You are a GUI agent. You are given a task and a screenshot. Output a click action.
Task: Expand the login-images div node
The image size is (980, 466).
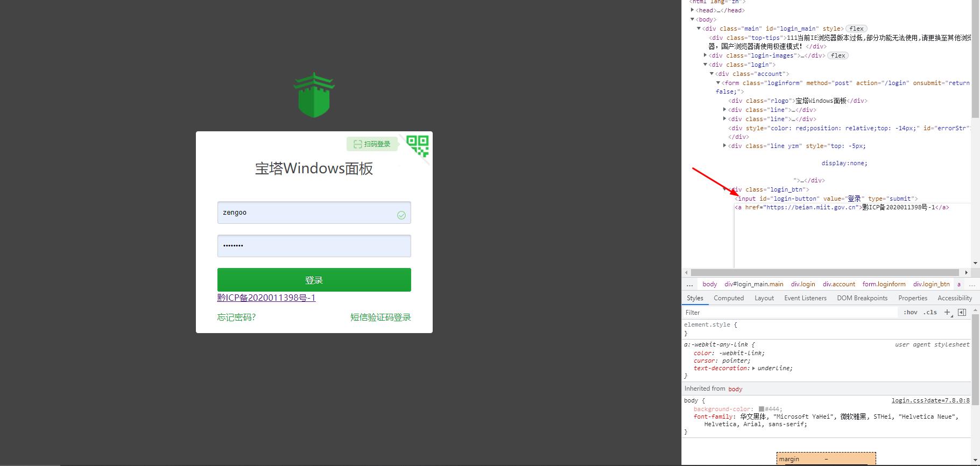click(x=706, y=55)
